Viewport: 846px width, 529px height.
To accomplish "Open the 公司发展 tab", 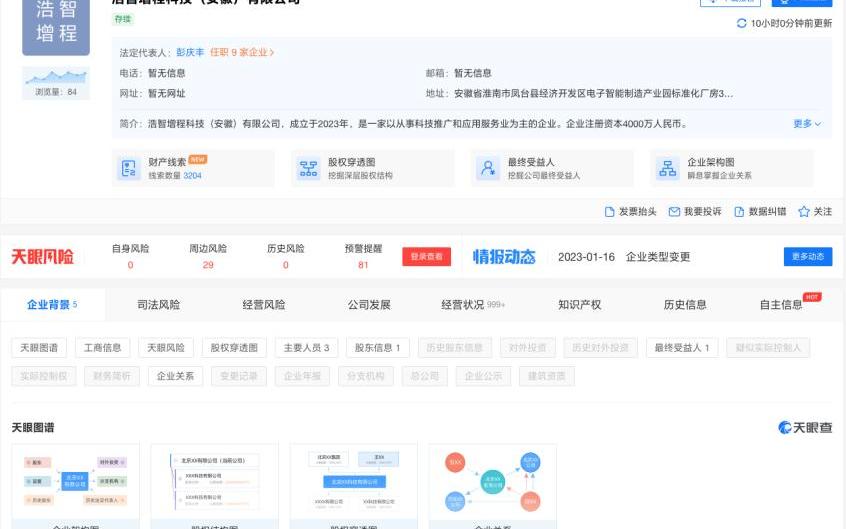I will pyautogui.click(x=369, y=304).
